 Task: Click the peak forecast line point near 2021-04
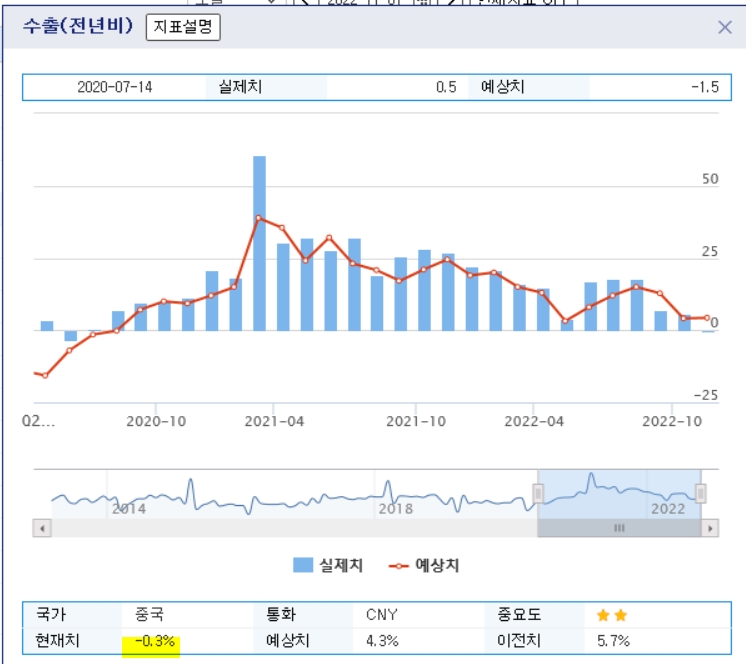pos(259,218)
